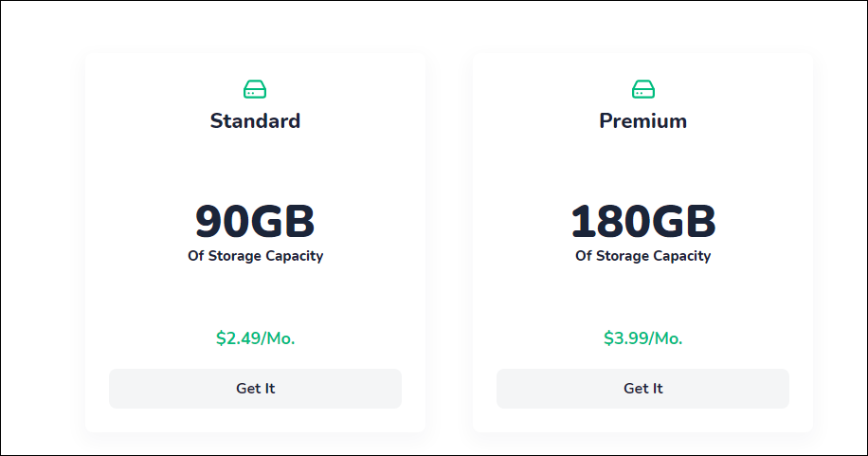Viewport: 868px width, 456px height.
Task: Tap the green drive icon on the Standard card
Action: [x=255, y=90]
